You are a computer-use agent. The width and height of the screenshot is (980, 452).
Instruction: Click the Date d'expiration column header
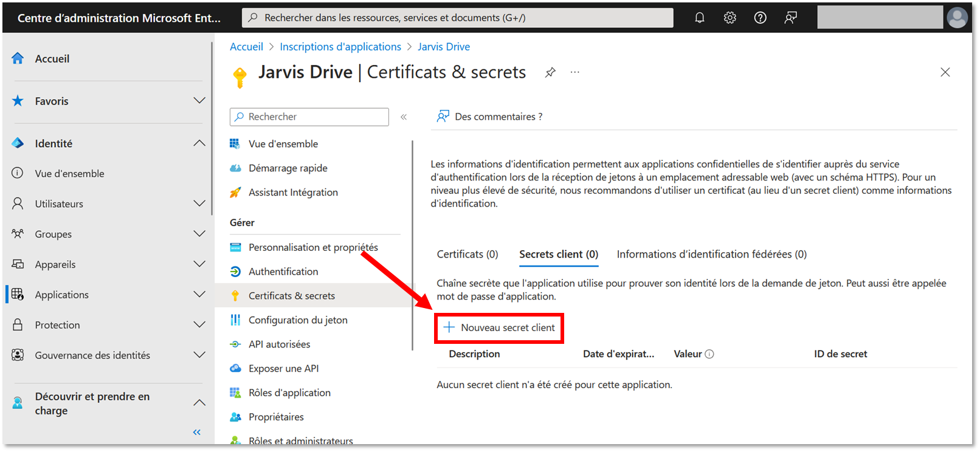click(618, 354)
